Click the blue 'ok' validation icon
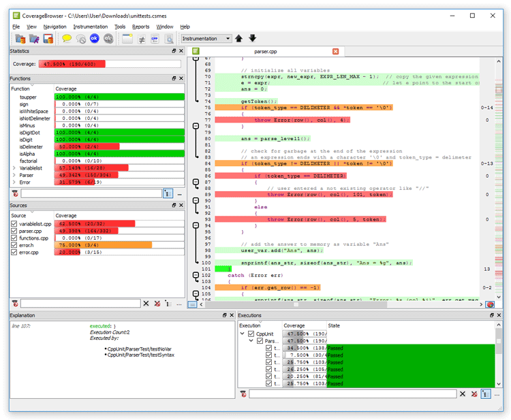This screenshot has height=420, width=511. coord(94,39)
